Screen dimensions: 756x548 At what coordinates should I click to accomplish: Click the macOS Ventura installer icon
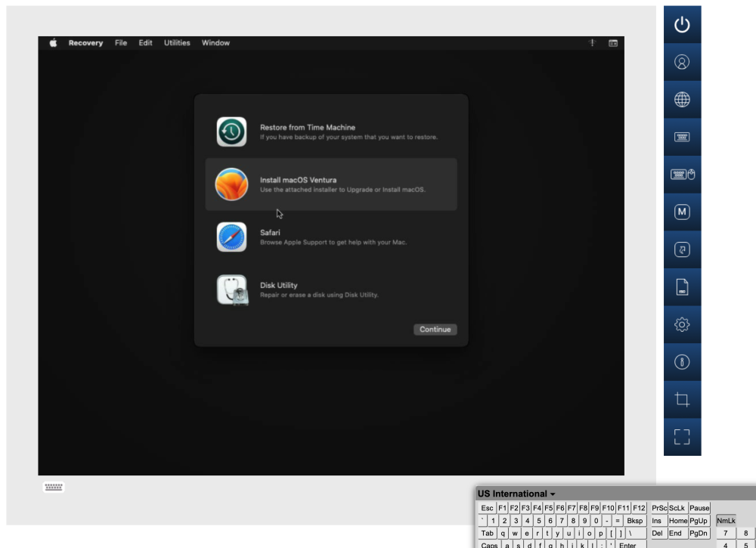[x=231, y=184]
